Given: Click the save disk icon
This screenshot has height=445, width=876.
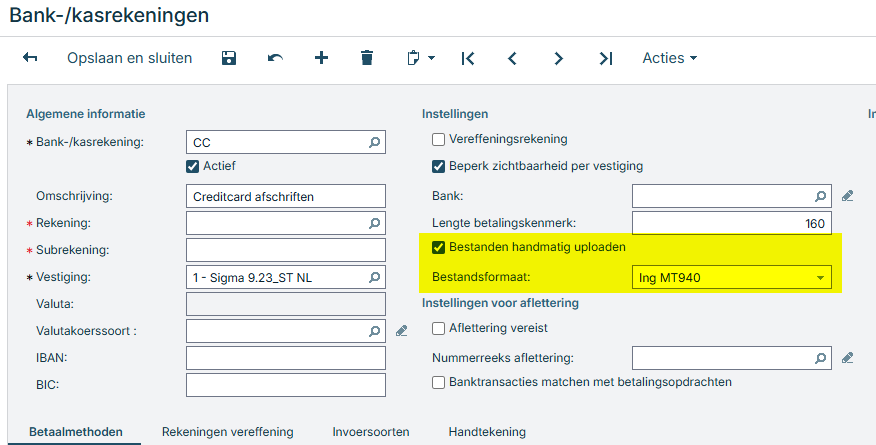Looking at the screenshot, I should [x=229, y=58].
